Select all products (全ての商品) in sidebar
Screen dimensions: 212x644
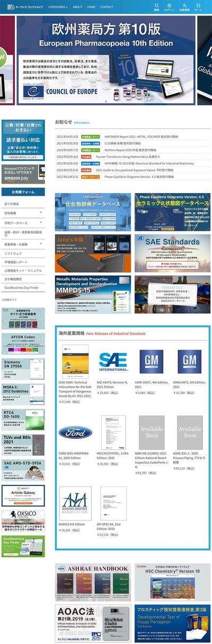pos(23,204)
